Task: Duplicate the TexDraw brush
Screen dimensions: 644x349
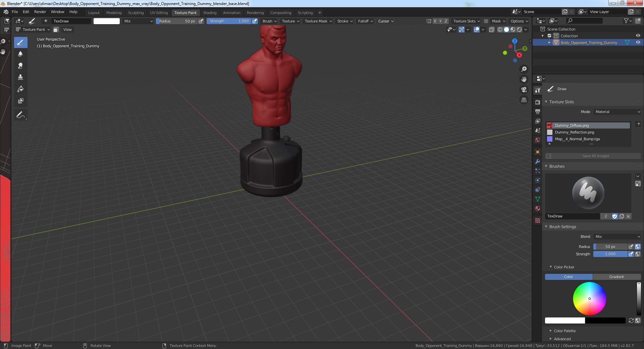Action: click(x=622, y=216)
